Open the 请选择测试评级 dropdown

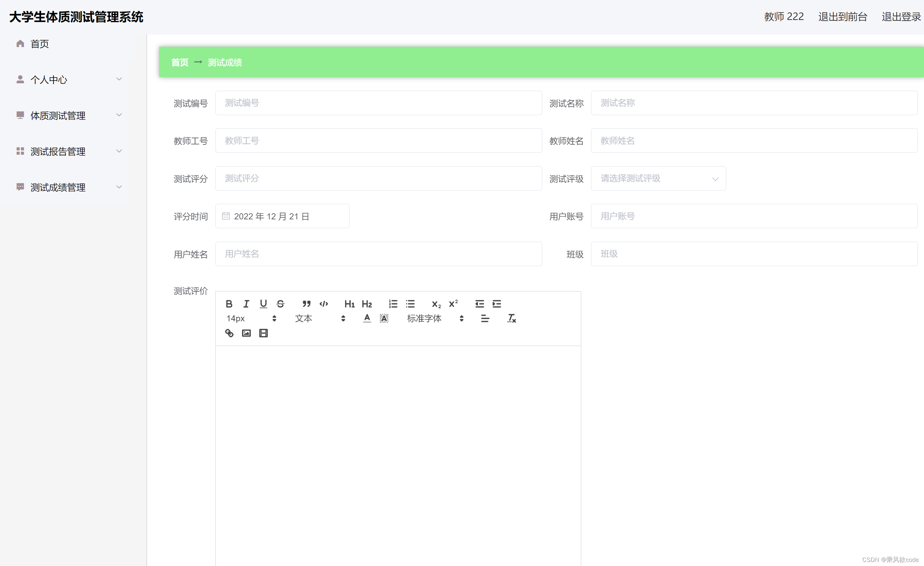point(658,178)
